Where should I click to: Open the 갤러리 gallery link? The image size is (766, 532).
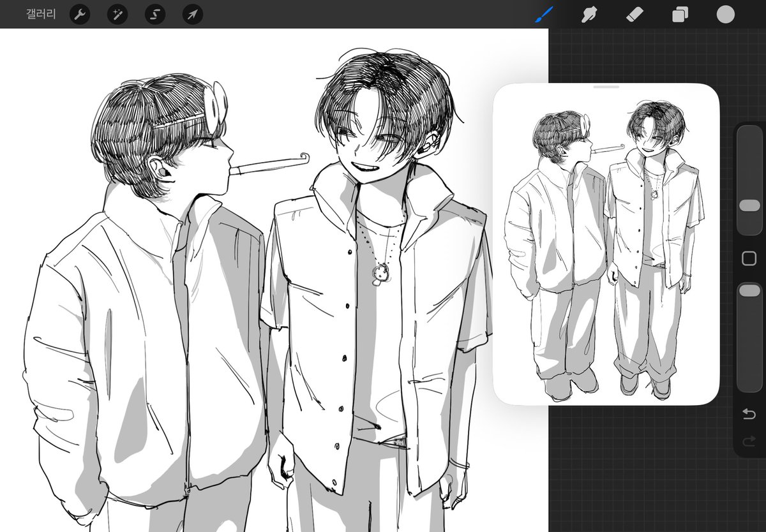[41, 14]
